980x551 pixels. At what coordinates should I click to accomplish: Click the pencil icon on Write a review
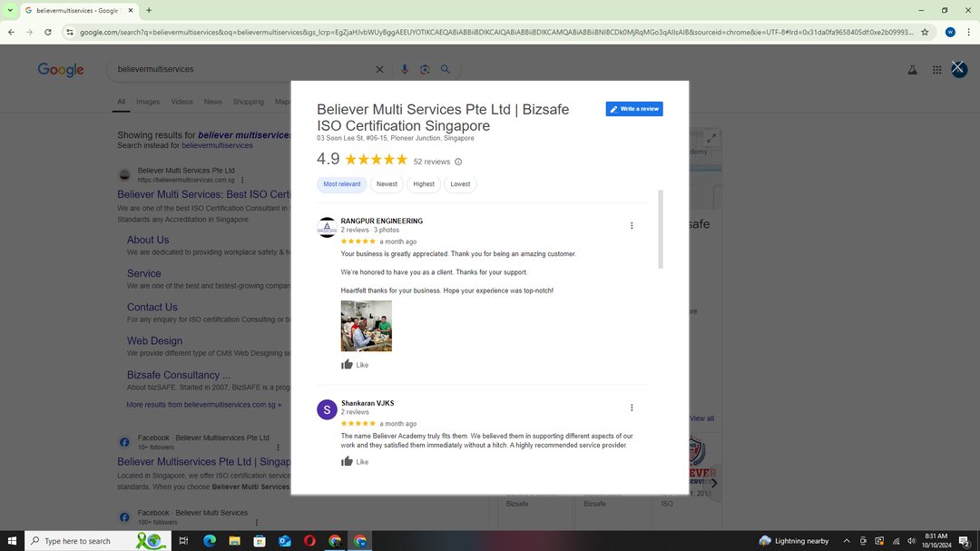click(613, 110)
